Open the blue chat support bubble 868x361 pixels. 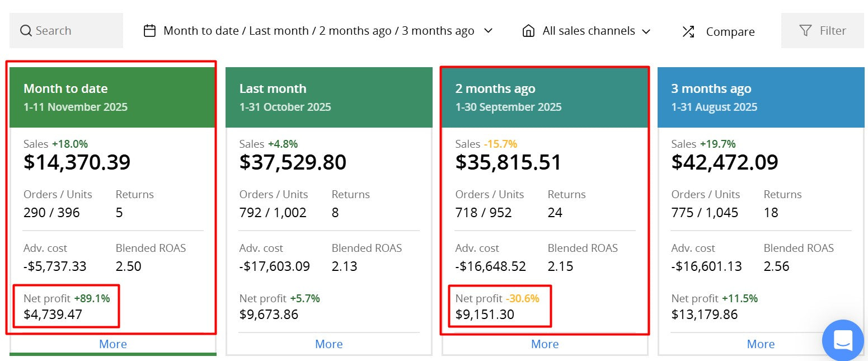tap(843, 340)
